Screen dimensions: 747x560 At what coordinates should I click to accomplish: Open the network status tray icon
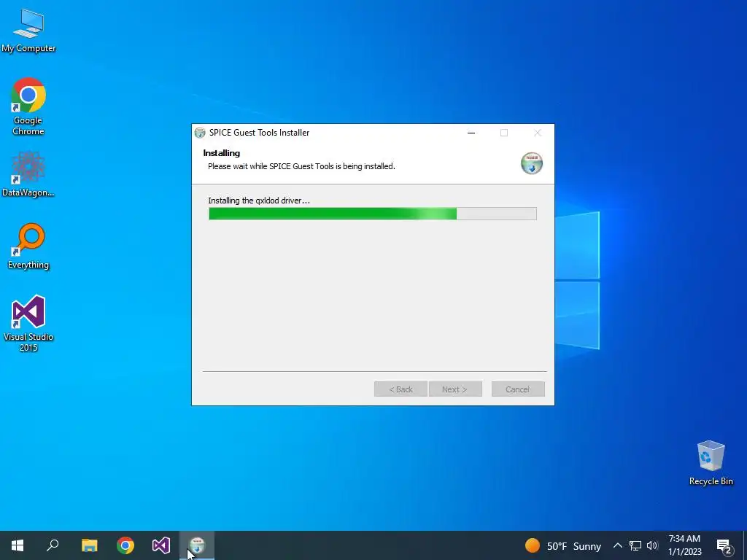tap(635, 545)
